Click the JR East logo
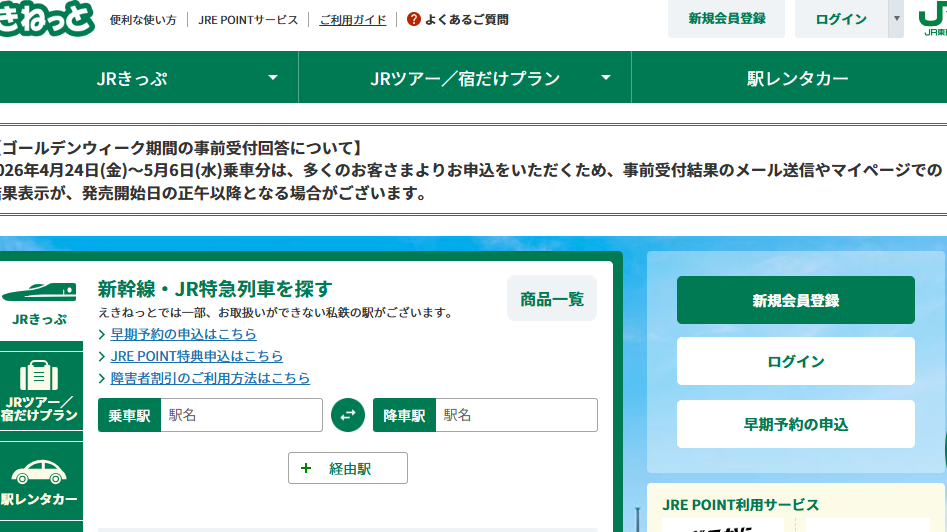 [x=931, y=20]
